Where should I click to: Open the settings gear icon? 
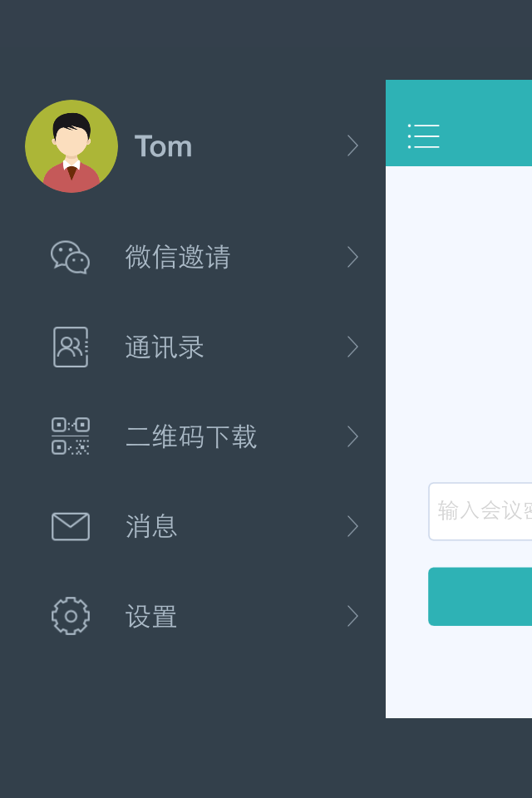click(71, 616)
